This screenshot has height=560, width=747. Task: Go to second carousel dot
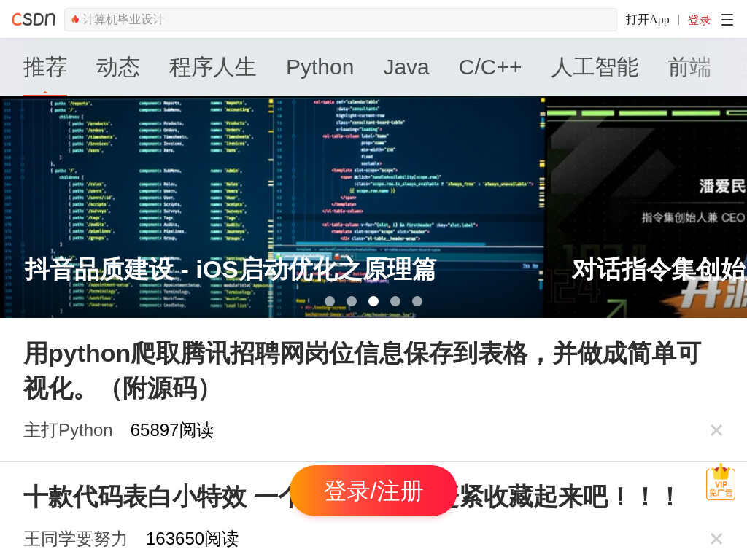[x=352, y=301]
